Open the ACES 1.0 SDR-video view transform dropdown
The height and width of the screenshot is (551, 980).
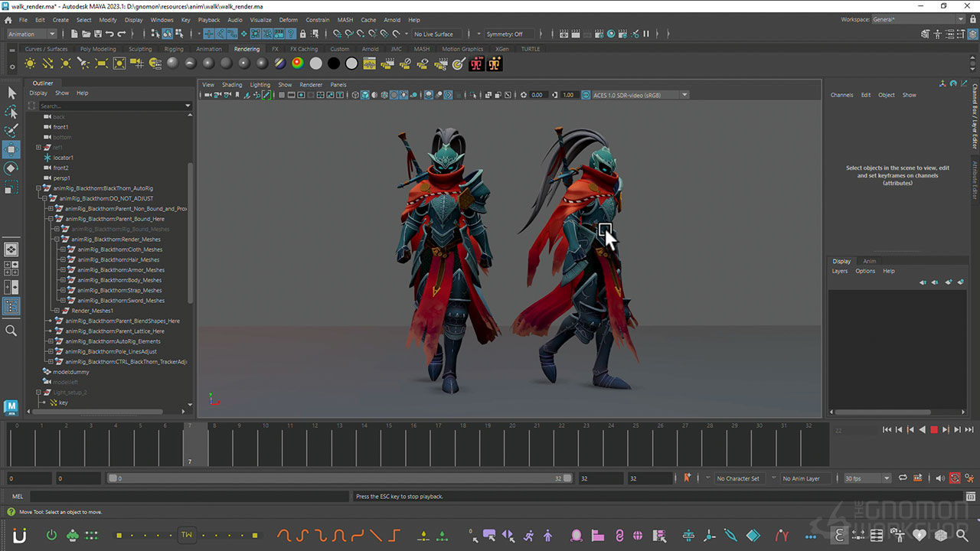pyautogui.click(x=684, y=95)
